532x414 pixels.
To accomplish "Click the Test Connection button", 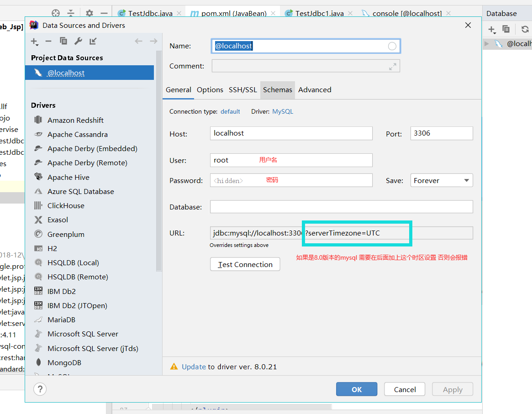I will pyautogui.click(x=245, y=264).
